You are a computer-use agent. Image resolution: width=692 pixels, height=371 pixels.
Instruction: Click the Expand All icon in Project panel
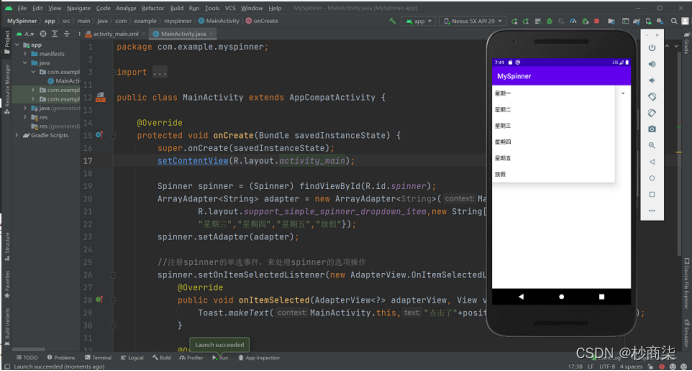click(x=55, y=34)
